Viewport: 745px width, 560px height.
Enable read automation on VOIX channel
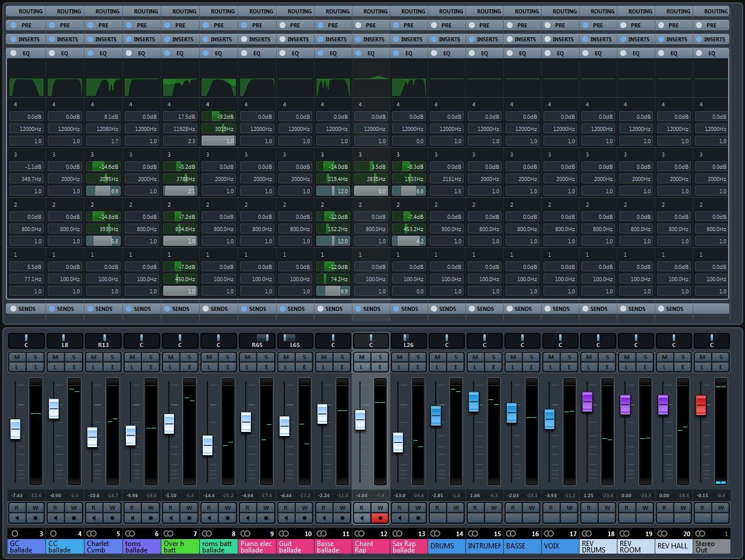click(550, 508)
